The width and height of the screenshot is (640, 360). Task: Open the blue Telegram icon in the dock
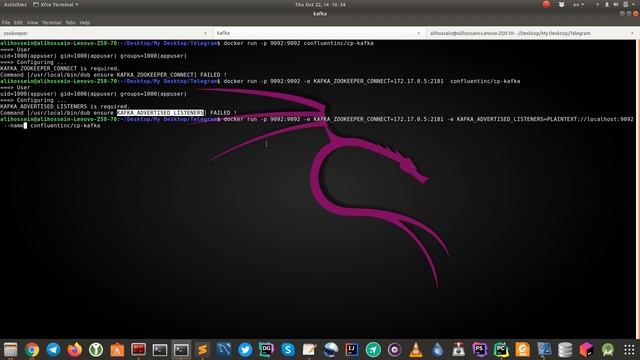pyautogui.click(x=53, y=350)
